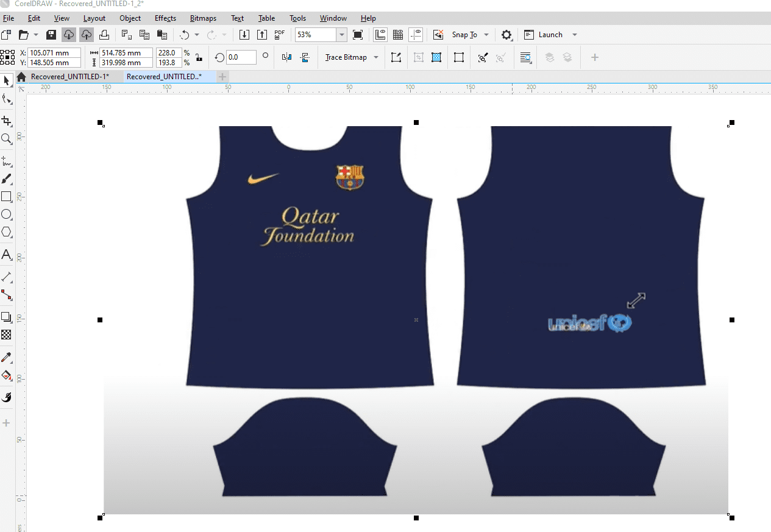
Task: Select the Connector tool
Action: (x=7, y=295)
